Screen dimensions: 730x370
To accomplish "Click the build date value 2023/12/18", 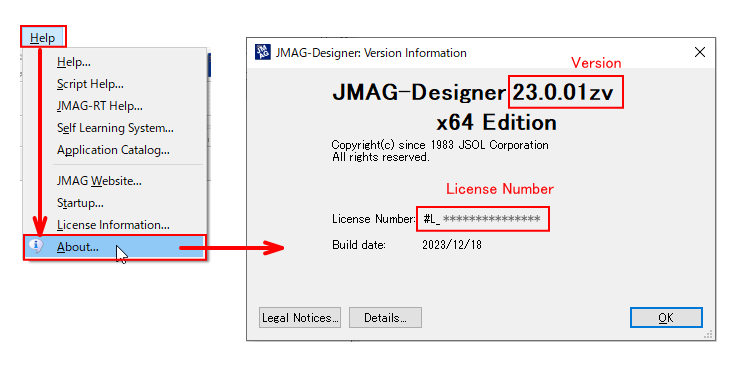I will coord(452,244).
